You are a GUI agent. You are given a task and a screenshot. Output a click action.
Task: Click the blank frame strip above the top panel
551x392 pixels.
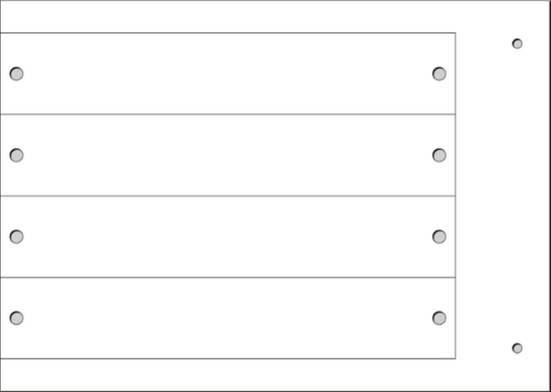coord(228,17)
